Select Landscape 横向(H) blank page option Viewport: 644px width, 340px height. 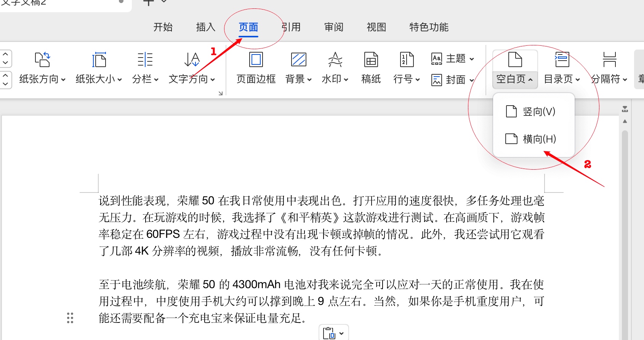coord(533,139)
